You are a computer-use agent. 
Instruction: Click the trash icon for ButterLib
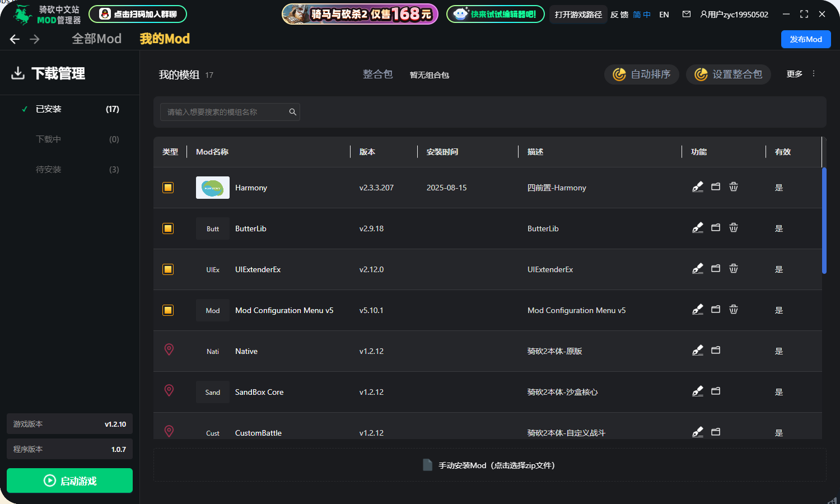734,227
